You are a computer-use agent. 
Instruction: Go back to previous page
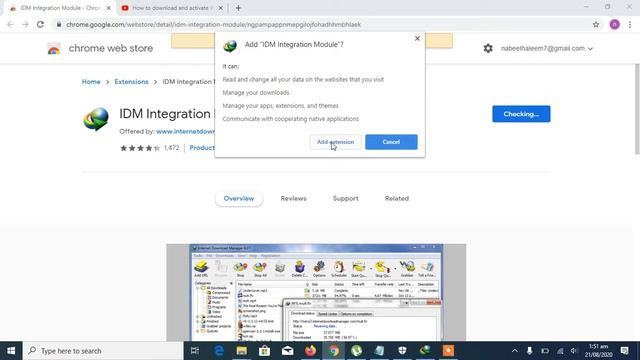[x=10, y=24]
